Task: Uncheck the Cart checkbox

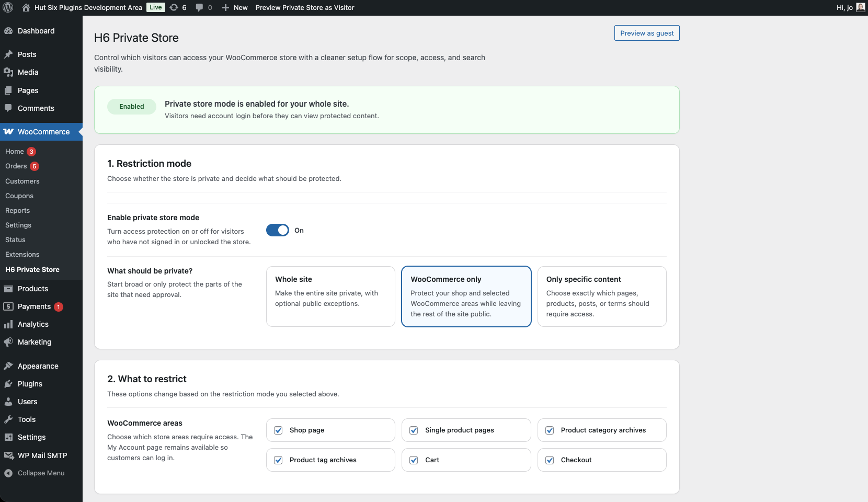Action: (414, 460)
